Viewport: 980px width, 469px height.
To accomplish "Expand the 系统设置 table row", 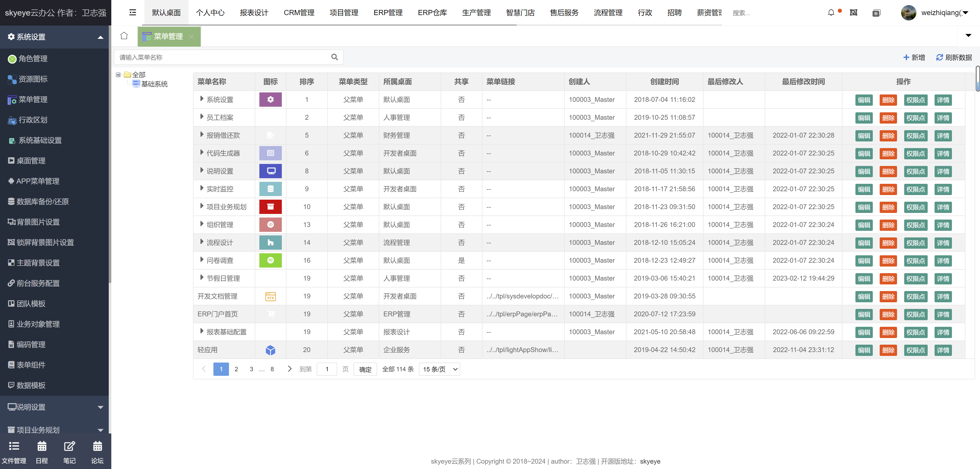I will [x=202, y=99].
